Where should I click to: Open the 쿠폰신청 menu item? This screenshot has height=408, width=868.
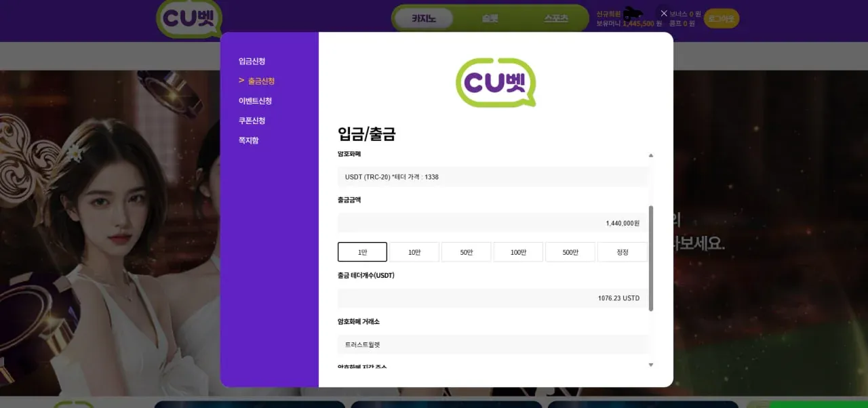click(x=252, y=121)
